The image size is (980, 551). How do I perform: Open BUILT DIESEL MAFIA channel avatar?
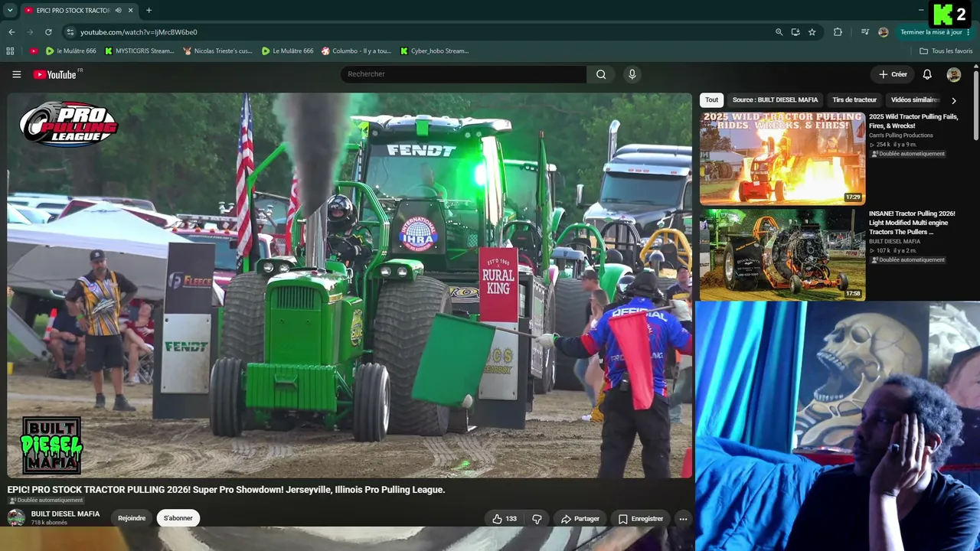pyautogui.click(x=16, y=517)
